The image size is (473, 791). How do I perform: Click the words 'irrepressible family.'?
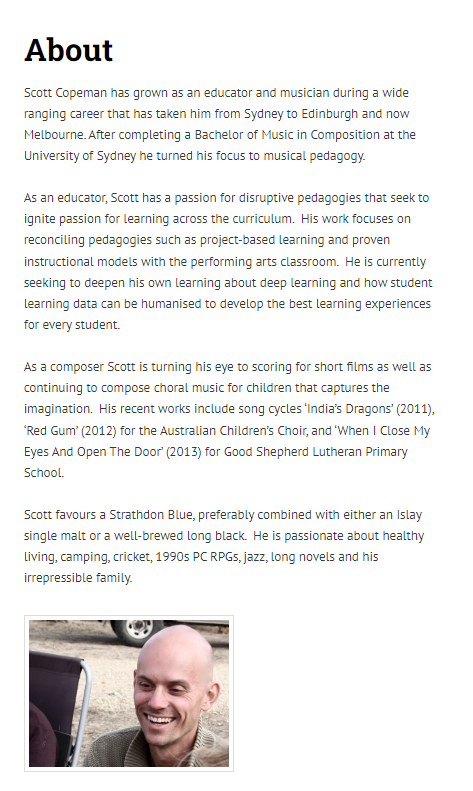tap(78, 578)
